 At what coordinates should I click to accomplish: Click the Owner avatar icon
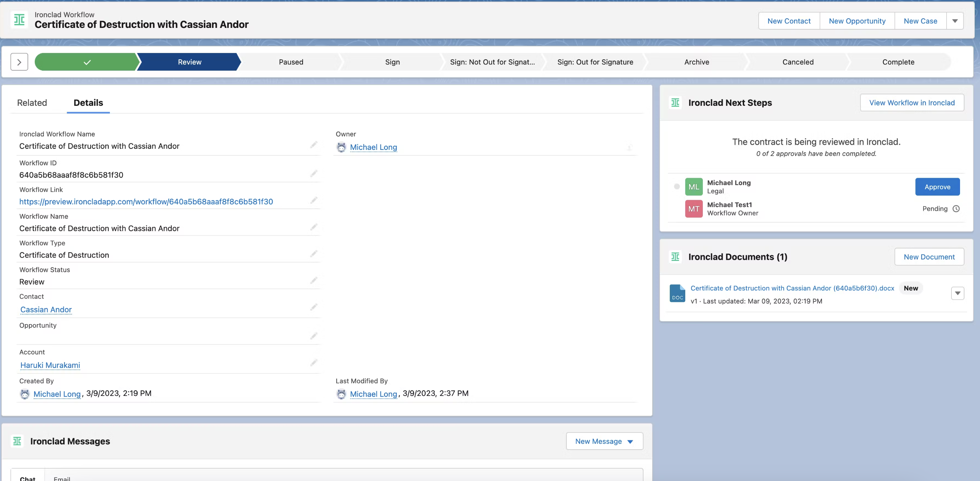[341, 147]
